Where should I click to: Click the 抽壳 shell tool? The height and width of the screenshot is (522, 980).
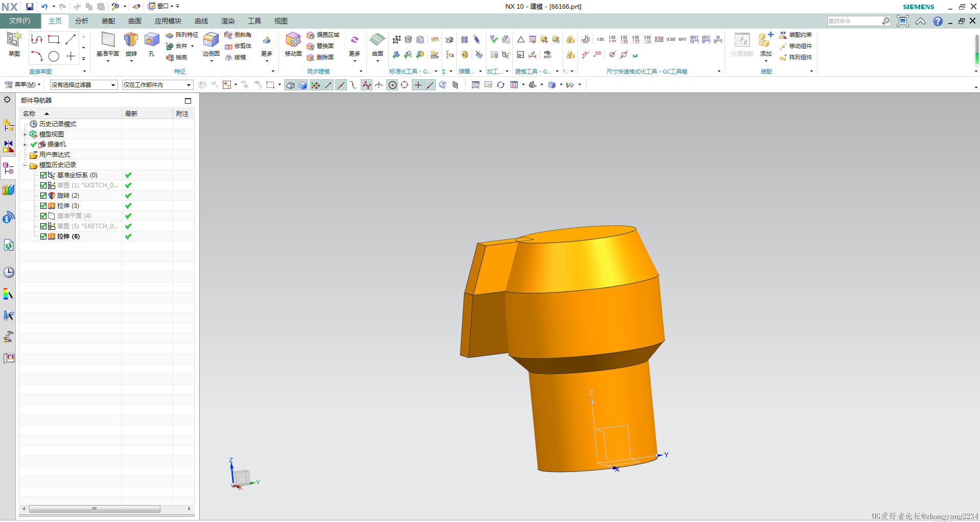pyautogui.click(x=177, y=57)
